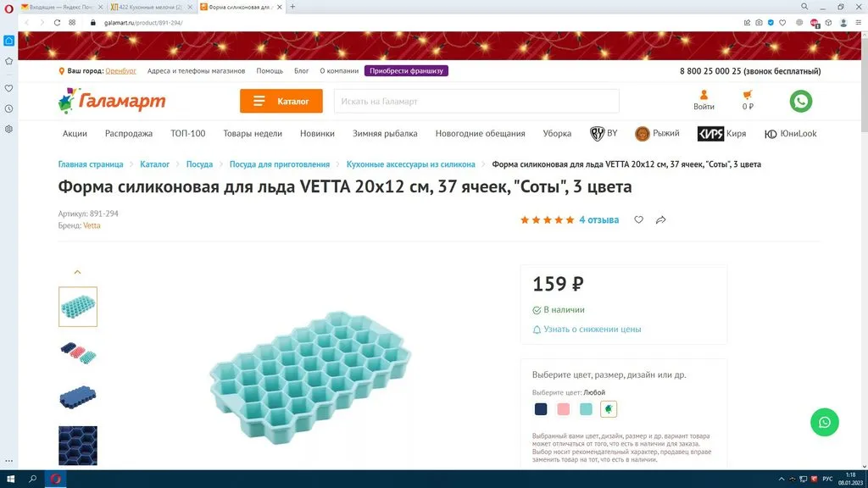Change city by clicking Оренбург
Viewport: 868px width, 488px height.
120,71
